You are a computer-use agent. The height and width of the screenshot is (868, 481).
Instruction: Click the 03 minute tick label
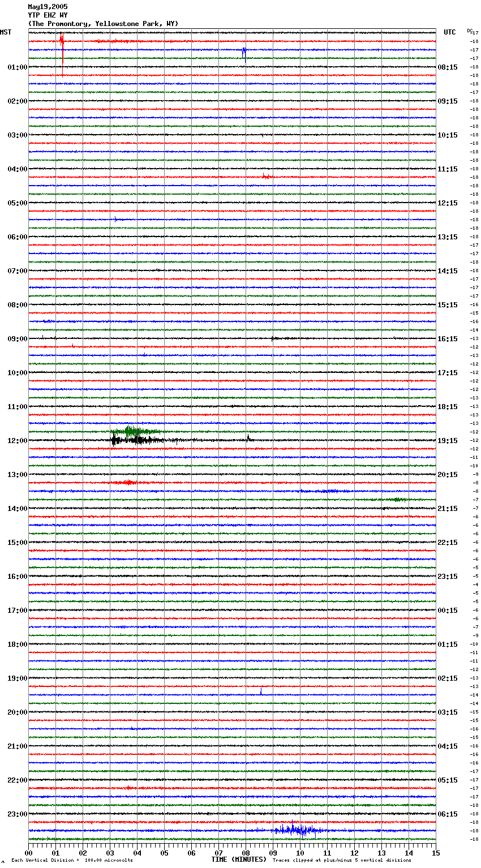point(110,853)
